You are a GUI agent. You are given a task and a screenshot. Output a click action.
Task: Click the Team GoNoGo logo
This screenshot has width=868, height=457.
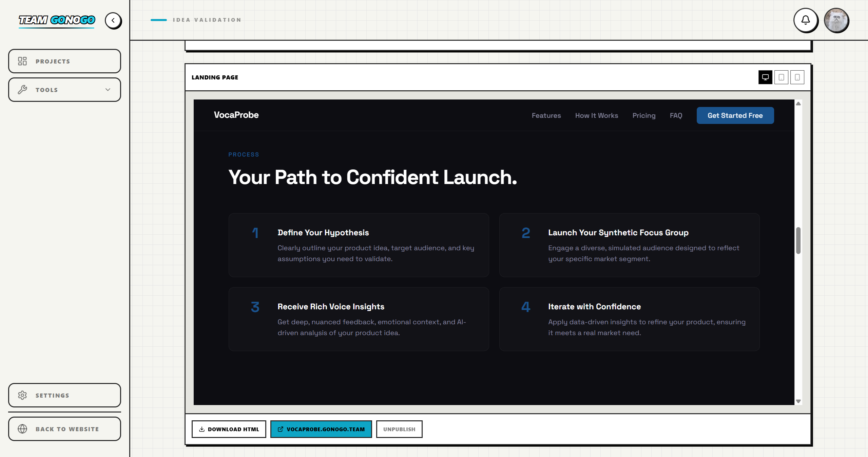click(x=57, y=20)
